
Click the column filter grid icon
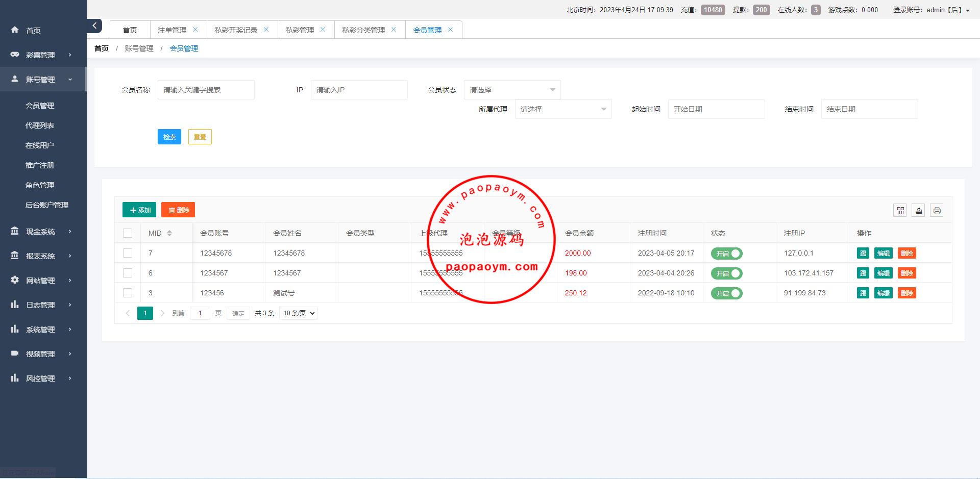click(900, 210)
